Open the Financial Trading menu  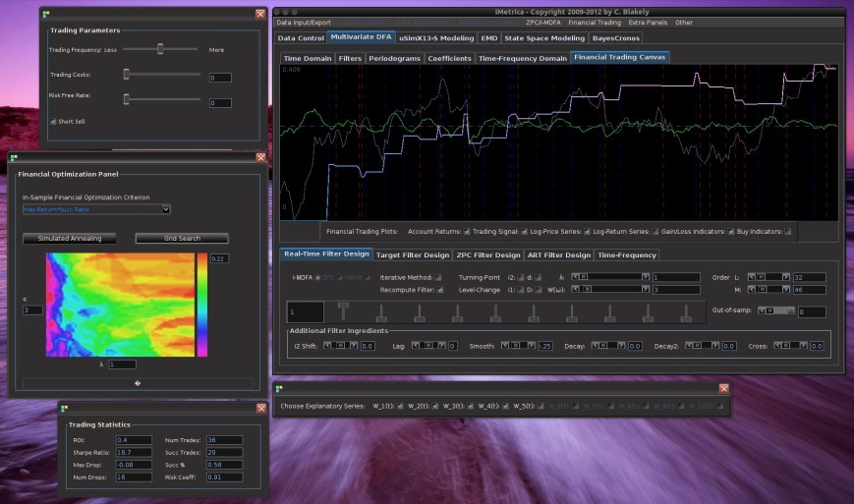[595, 22]
